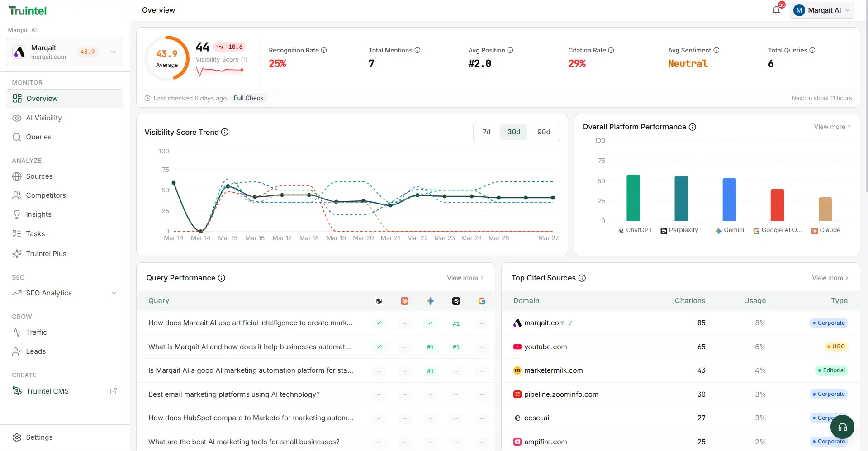Viewport: 868px width, 451px height.
Task: Expand the SEO Analytics section
Action: [x=114, y=293]
